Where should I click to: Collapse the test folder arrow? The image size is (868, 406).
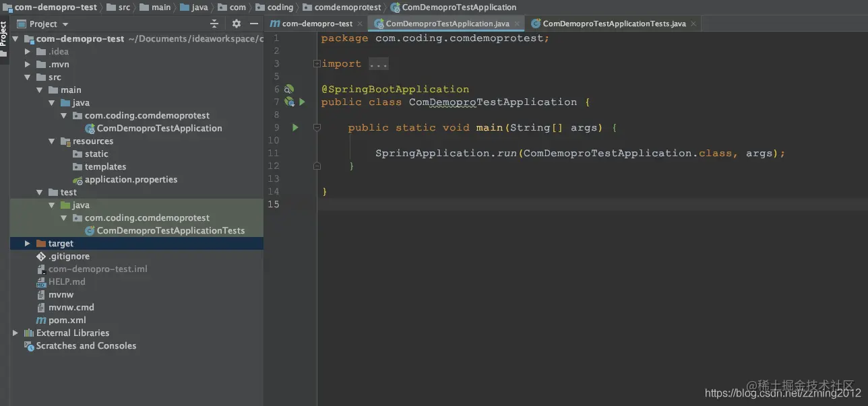40,193
